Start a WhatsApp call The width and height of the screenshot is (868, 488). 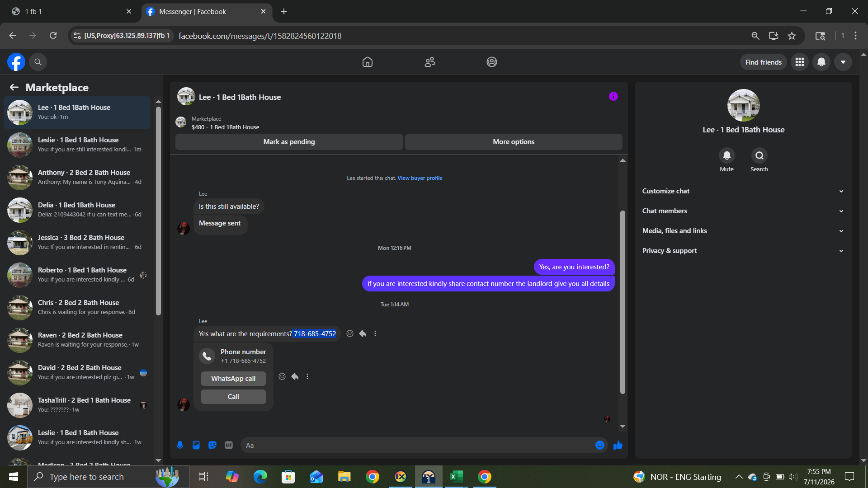233,379
